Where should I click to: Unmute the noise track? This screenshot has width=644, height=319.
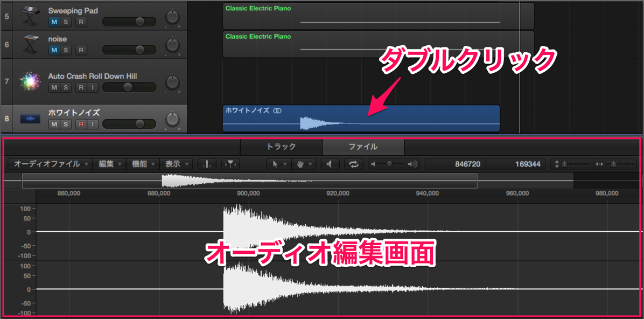point(54,50)
